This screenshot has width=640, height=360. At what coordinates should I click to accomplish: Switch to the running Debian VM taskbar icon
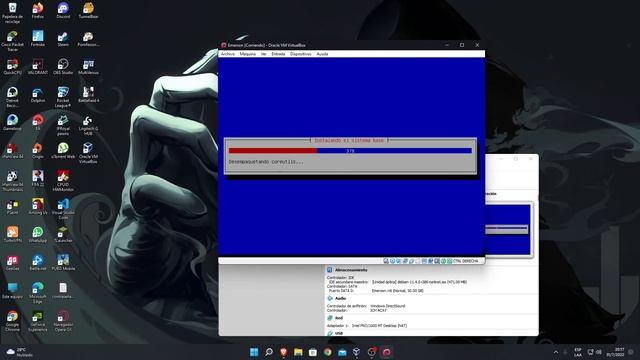[x=386, y=352]
